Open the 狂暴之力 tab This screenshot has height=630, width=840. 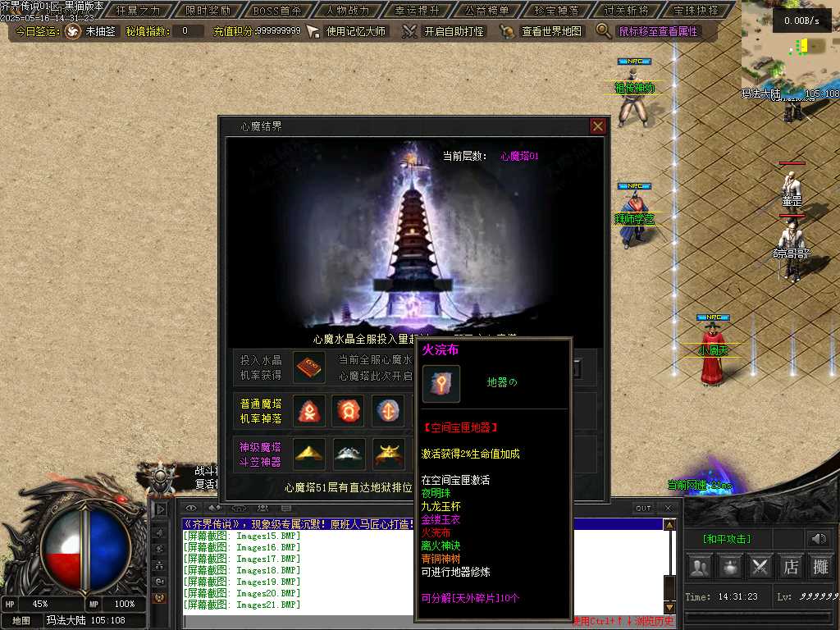pos(138,10)
